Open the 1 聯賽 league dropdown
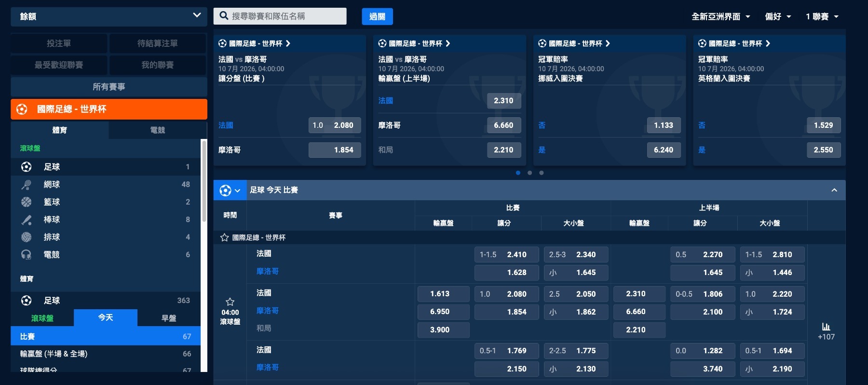Image resolution: width=868 pixels, height=385 pixels. click(822, 17)
